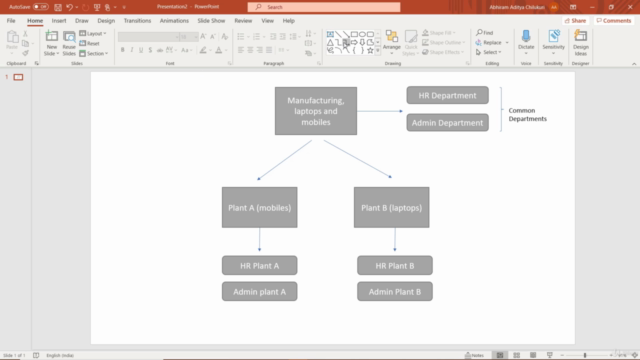
Task: Start slide show from status bar icon
Action: pyautogui.click(x=549, y=355)
